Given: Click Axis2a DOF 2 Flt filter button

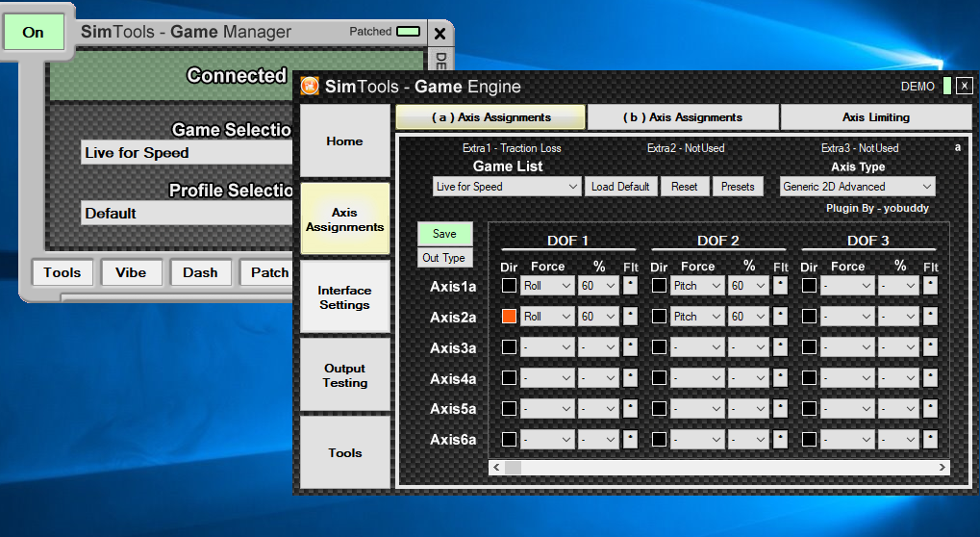Looking at the screenshot, I should 780,317.
